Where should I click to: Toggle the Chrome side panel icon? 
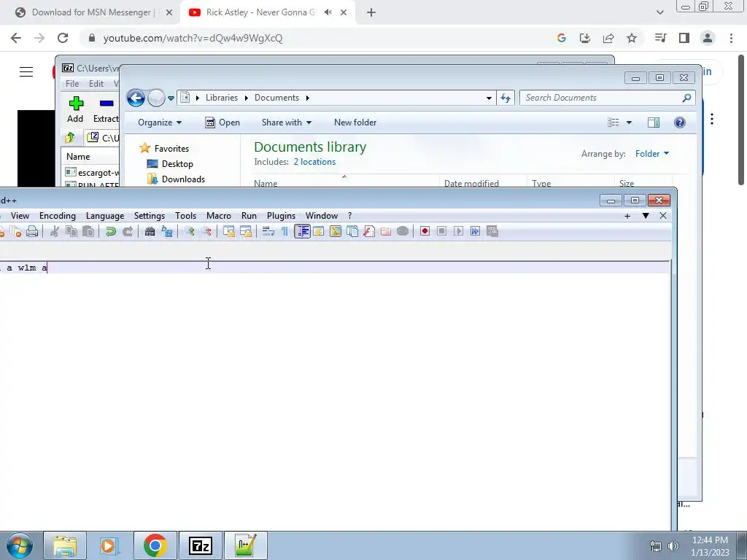(x=684, y=38)
